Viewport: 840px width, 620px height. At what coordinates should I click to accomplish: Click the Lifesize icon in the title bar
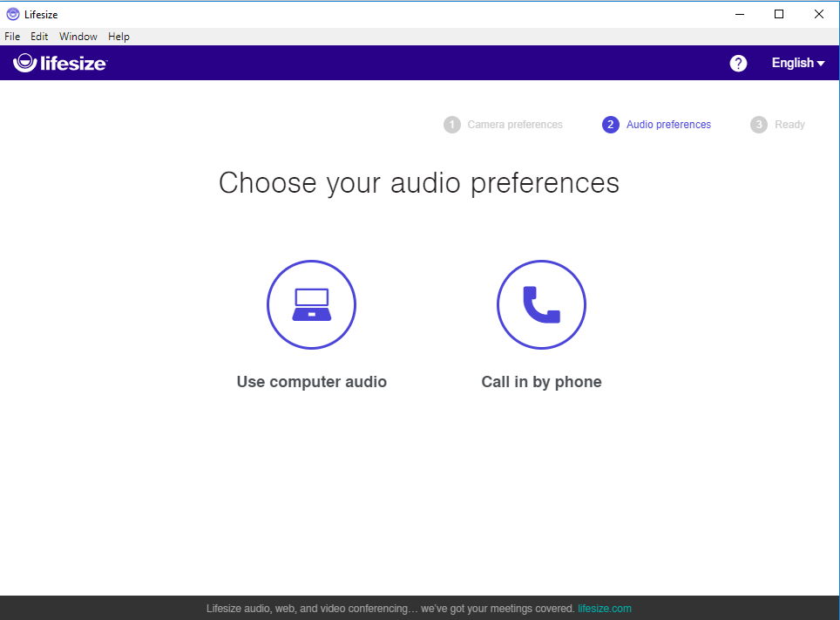pos(13,14)
